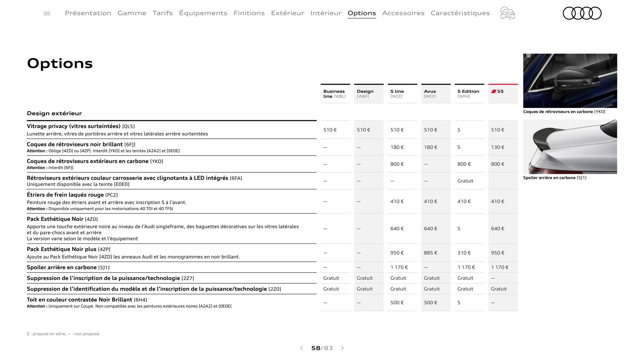
Task: Click the S Edition [WFH] column header
Action: click(469, 94)
